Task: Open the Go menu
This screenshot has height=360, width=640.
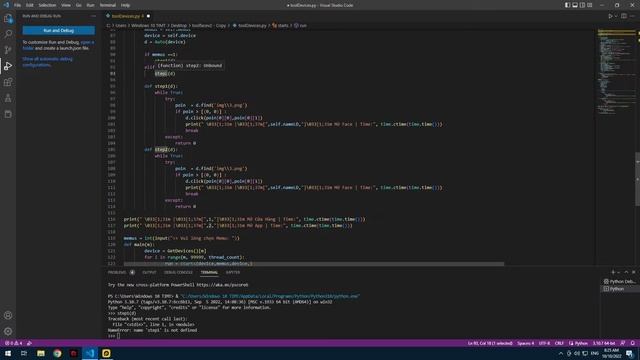Action: pos(78,5)
